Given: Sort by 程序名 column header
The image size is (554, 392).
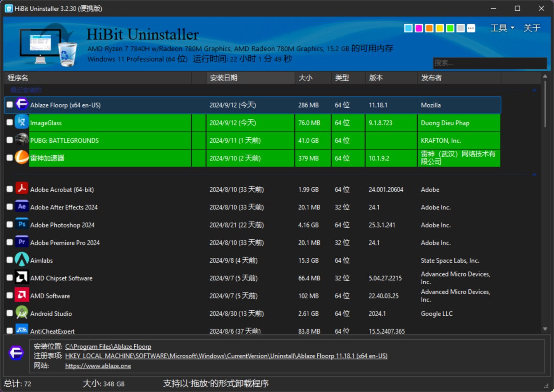Looking at the screenshot, I should pyautogui.click(x=98, y=78).
